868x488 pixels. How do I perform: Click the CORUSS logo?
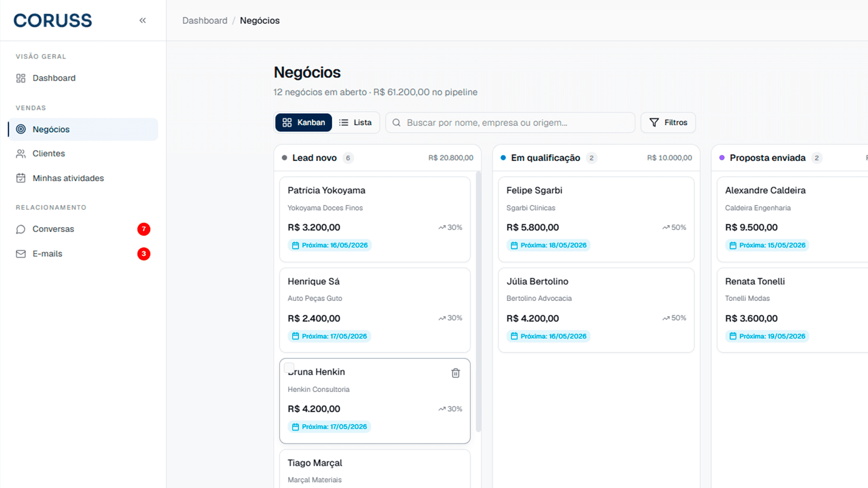(x=53, y=21)
